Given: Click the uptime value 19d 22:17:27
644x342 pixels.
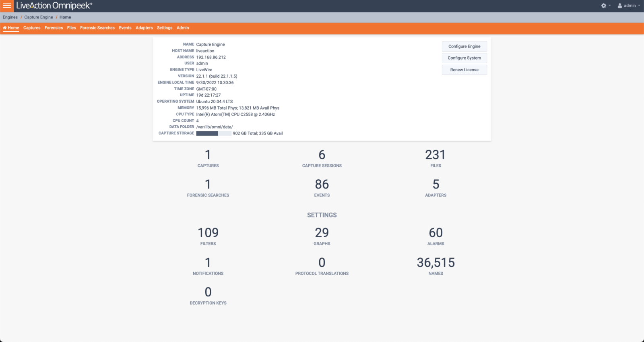Looking at the screenshot, I should tap(208, 95).
